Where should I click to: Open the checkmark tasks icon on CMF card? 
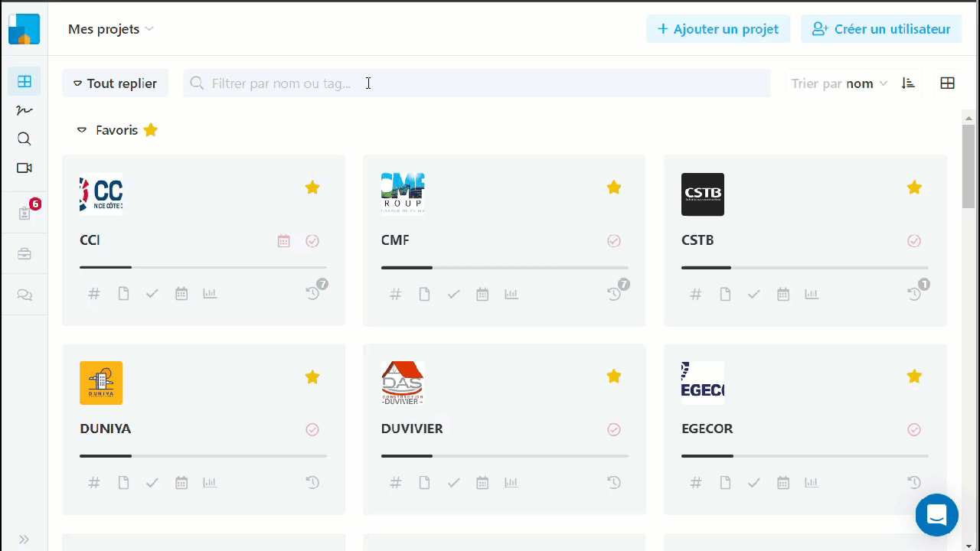pos(453,294)
